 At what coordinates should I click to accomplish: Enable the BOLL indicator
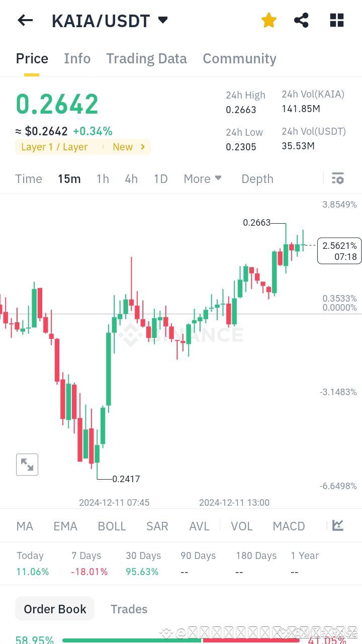112,526
